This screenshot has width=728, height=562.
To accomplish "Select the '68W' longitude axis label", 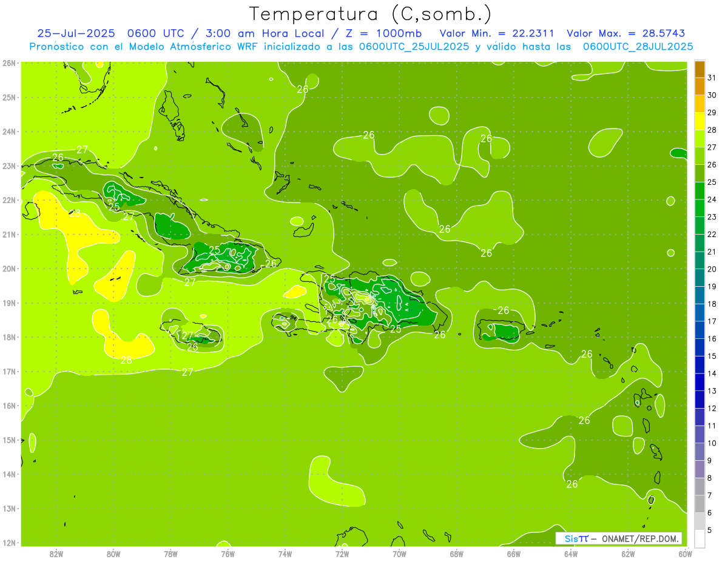I will click(456, 554).
